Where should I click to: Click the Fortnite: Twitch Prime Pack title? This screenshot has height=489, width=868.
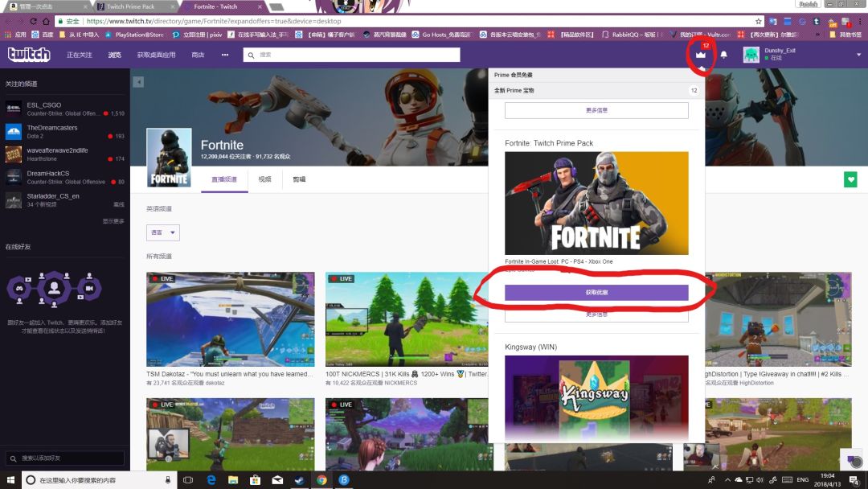(549, 143)
